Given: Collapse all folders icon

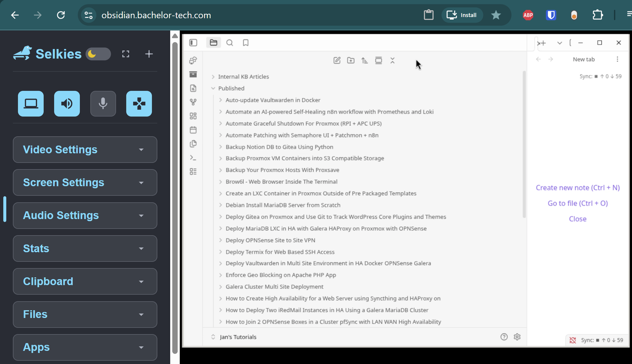Looking at the screenshot, I should [392, 60].
